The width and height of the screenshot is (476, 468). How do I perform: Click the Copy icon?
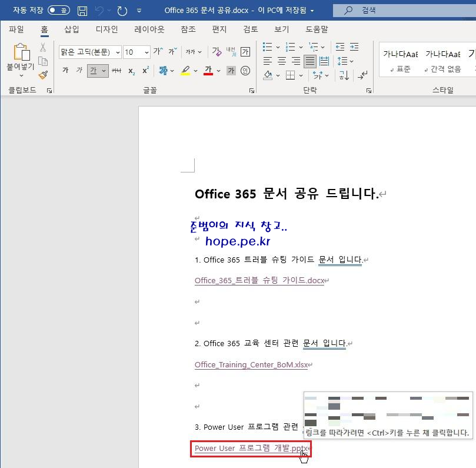point(43,61)
